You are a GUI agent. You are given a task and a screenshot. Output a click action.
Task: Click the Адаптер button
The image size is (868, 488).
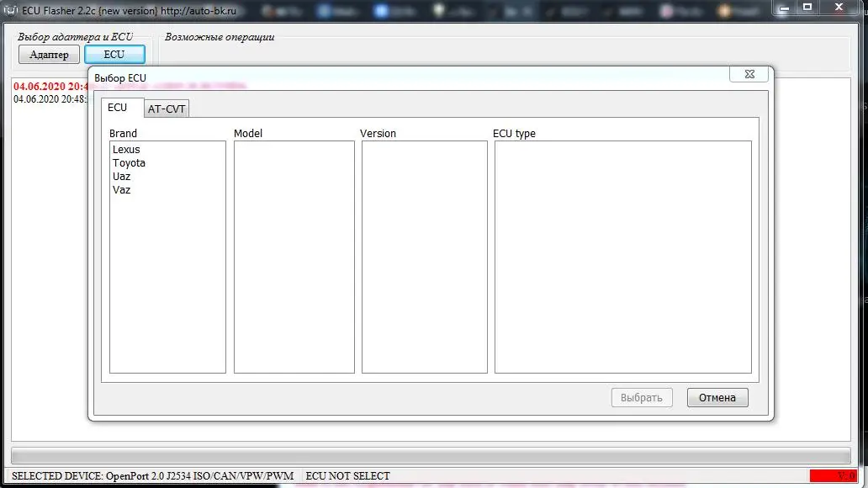click(50, 55)
